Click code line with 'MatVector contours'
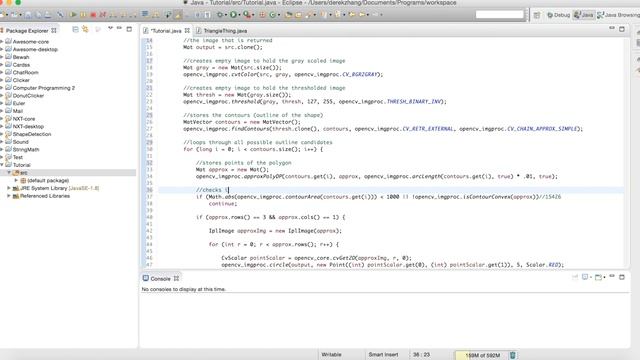 241,122
